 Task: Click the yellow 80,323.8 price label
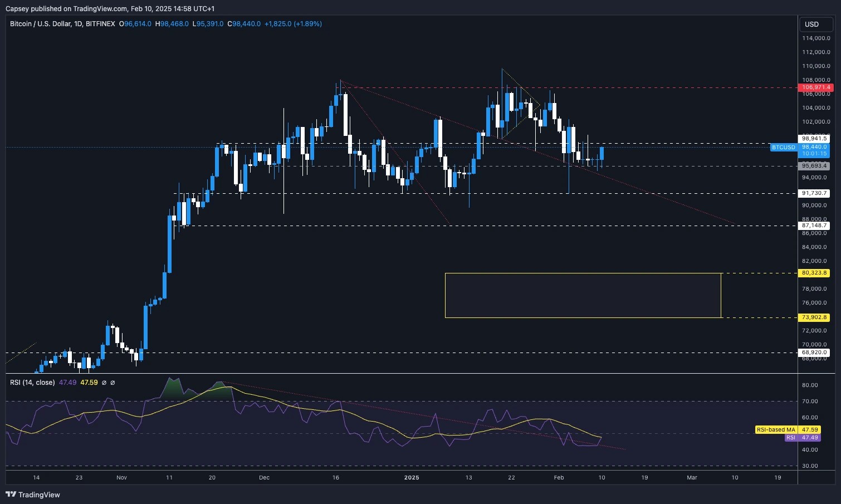(x=815, y=273)
